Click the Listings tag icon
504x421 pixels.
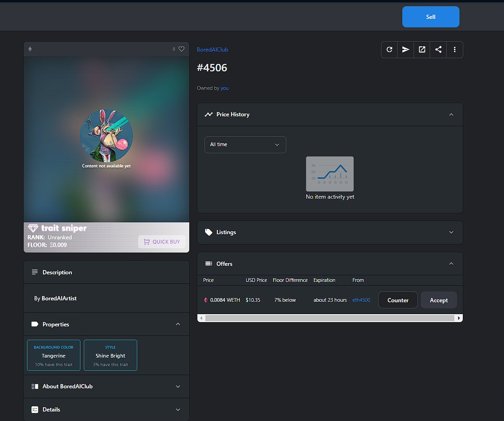click(209, 232)
